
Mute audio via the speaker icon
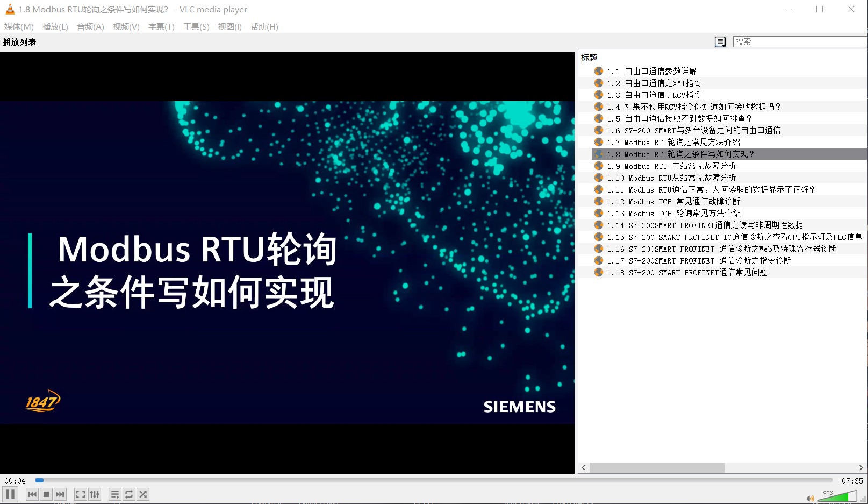coord(810,499)
